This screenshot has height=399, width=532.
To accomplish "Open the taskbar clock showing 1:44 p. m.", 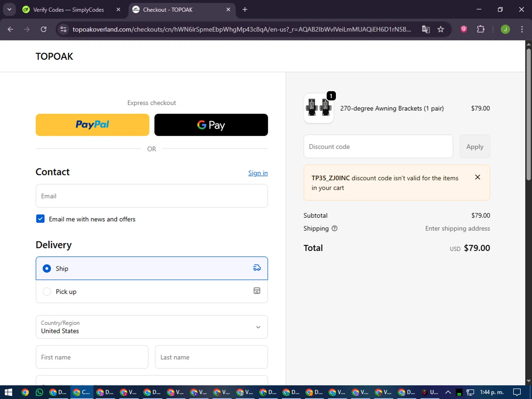I will pyautogui.click(x=492, y=392).
